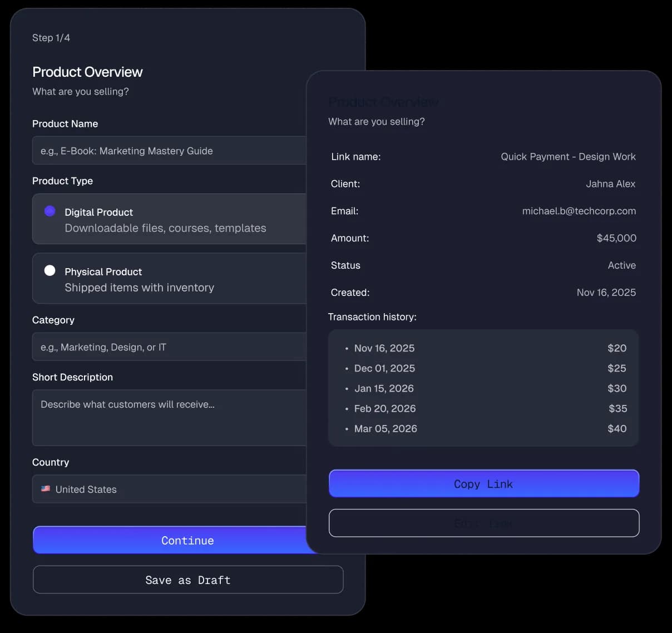This screenshot has width=672, height=633.
Task: Expand the Transaction history list
Action: pyautogui.click(x=372, y=316)
